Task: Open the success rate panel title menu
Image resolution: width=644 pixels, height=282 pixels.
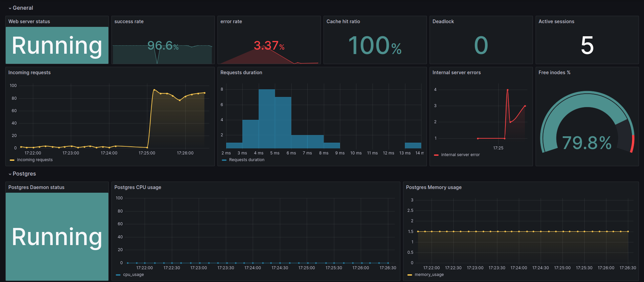Action: coord(129,21)
